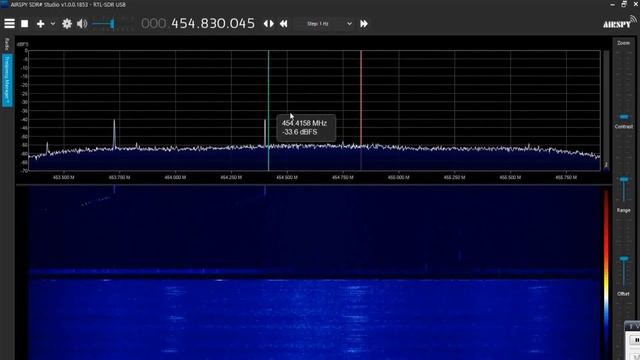Image resolution: width=640 pixels, height=360 pixels.
Task: Toggle the center tuning style arrows icon
Action: pos(269,24)
